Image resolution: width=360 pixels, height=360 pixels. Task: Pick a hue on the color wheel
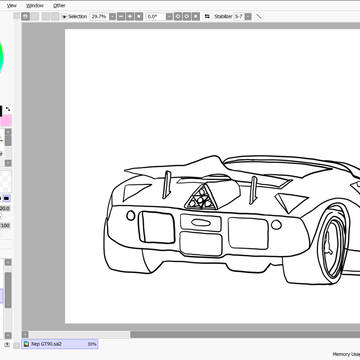click(x=1, y=57)
